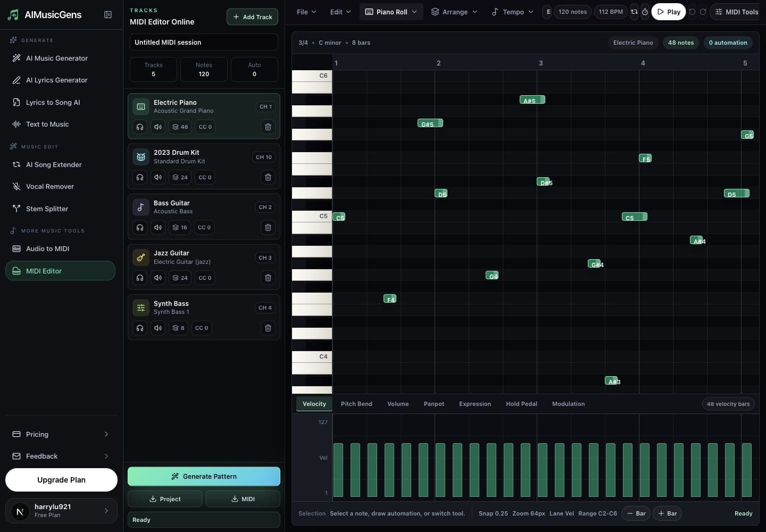Open the File dropdown menu
766x532 pixels.
306,12
